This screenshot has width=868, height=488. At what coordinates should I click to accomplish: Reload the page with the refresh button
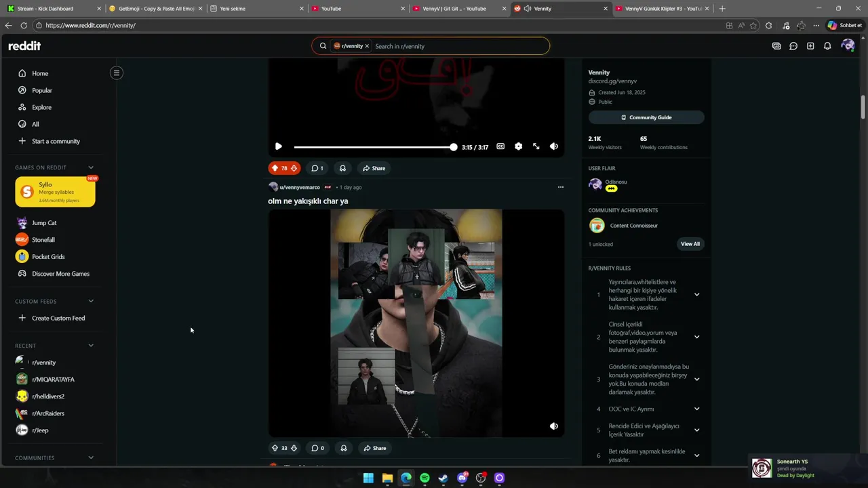(x=24, y=25)
